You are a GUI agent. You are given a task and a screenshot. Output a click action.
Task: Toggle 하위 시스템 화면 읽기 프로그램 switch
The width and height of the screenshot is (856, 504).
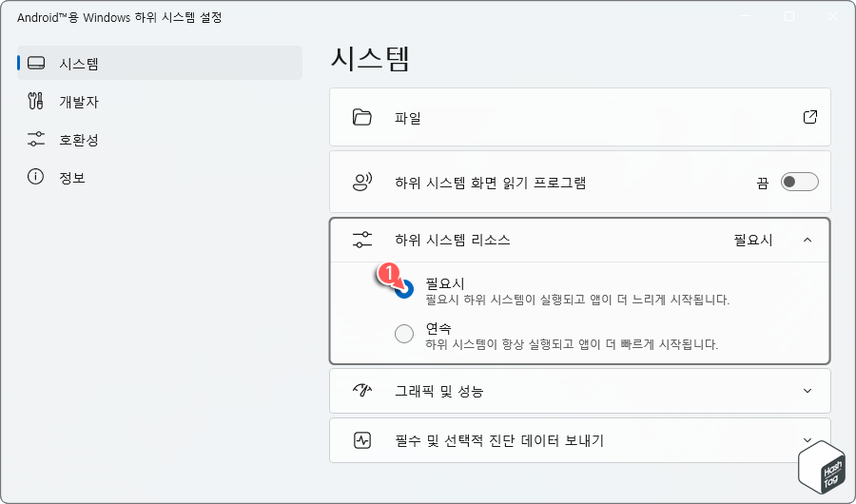click(799, 182)
